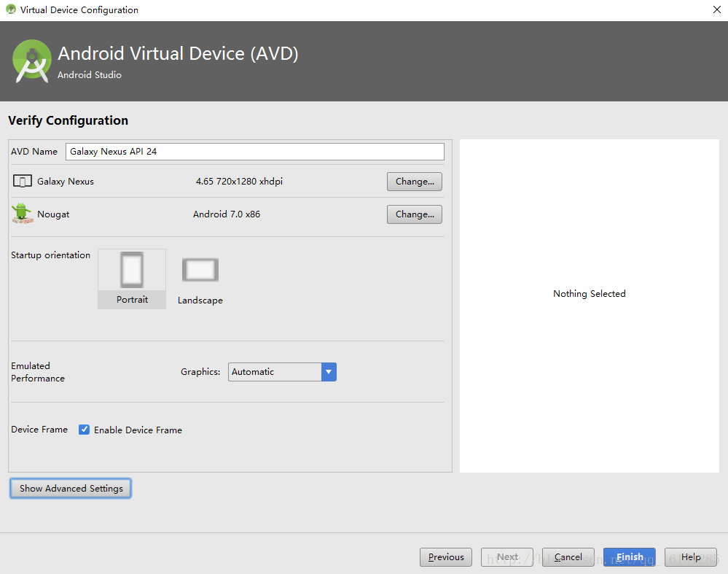Click Show Advanced Settings button
728x574 pixels.
pos(71,489)
